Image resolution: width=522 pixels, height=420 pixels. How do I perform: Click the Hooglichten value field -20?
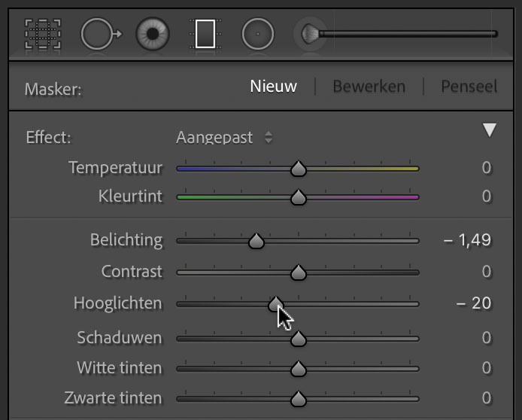tap(473, 303)
